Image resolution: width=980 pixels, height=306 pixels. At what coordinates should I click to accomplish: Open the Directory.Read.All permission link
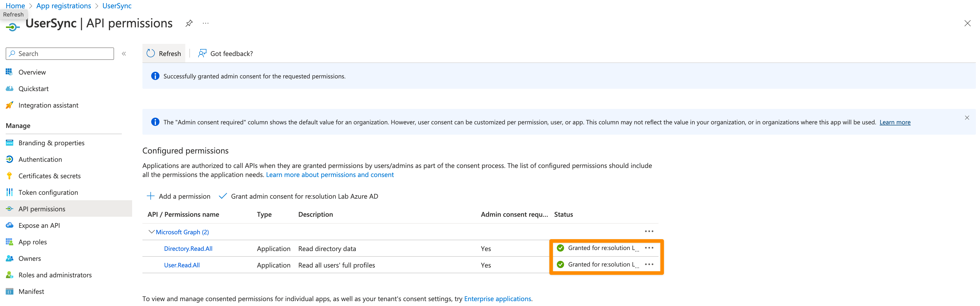188,248
